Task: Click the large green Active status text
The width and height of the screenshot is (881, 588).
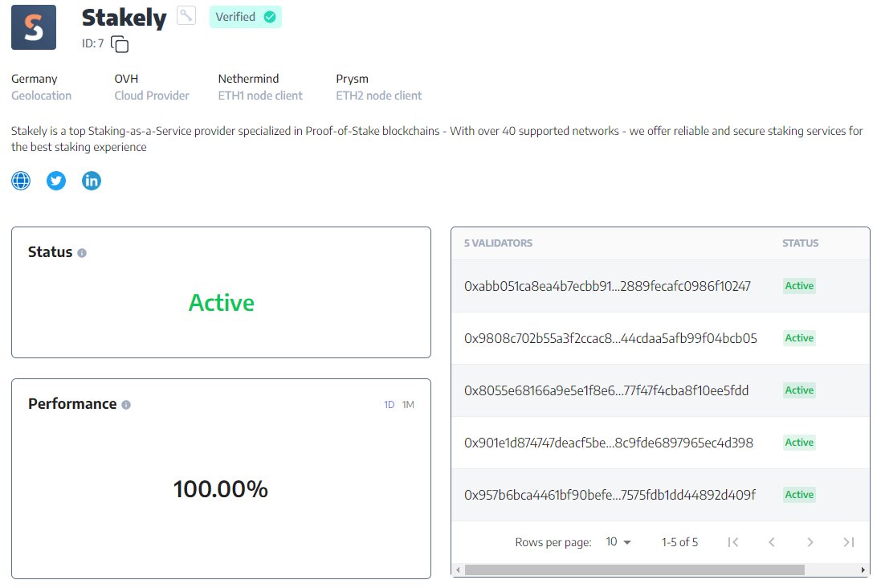Action: pyautogui.click(x=222, y=302)
